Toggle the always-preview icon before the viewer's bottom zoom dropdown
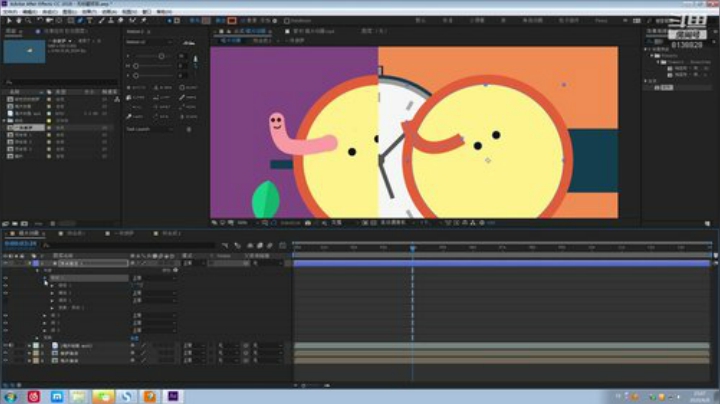This screenshot has height=404, width=720. point(214,223)
